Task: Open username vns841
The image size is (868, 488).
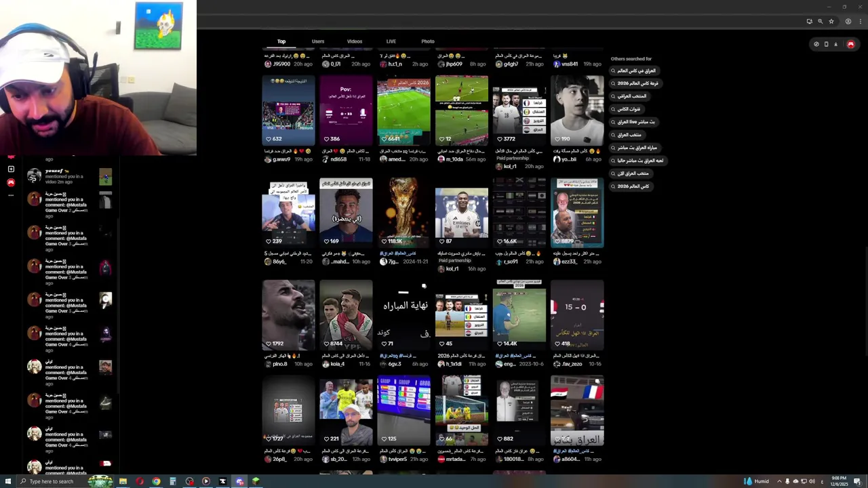Action: click(x=570, y=64)
